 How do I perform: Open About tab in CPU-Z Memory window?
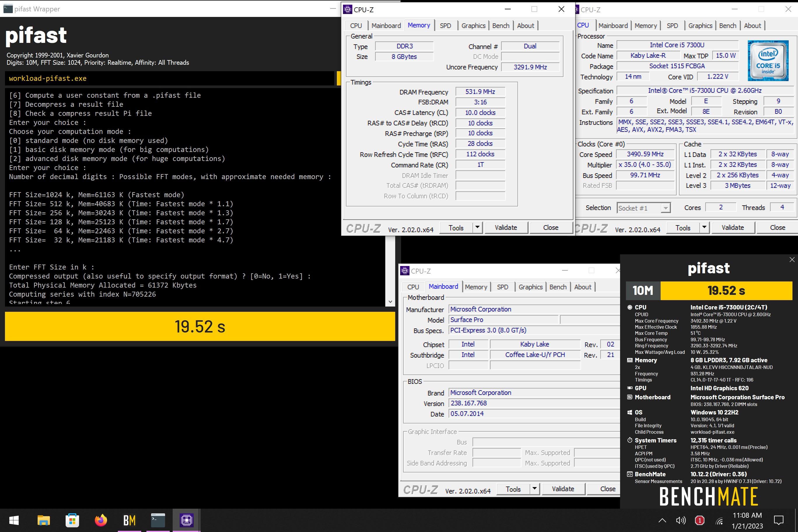(526, 25)
